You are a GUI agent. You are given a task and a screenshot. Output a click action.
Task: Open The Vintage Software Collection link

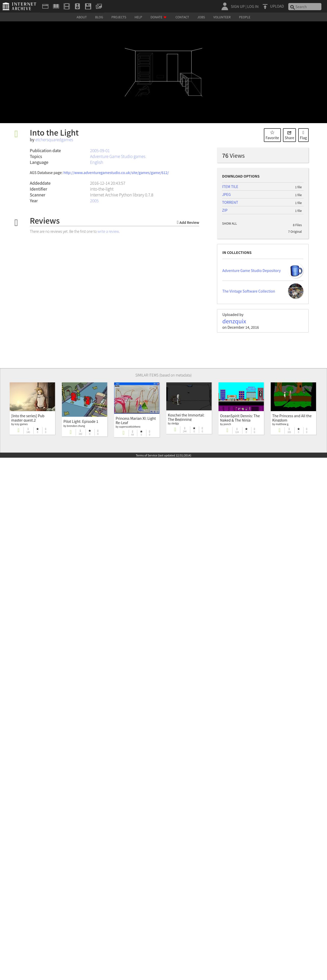click(249, 291)
